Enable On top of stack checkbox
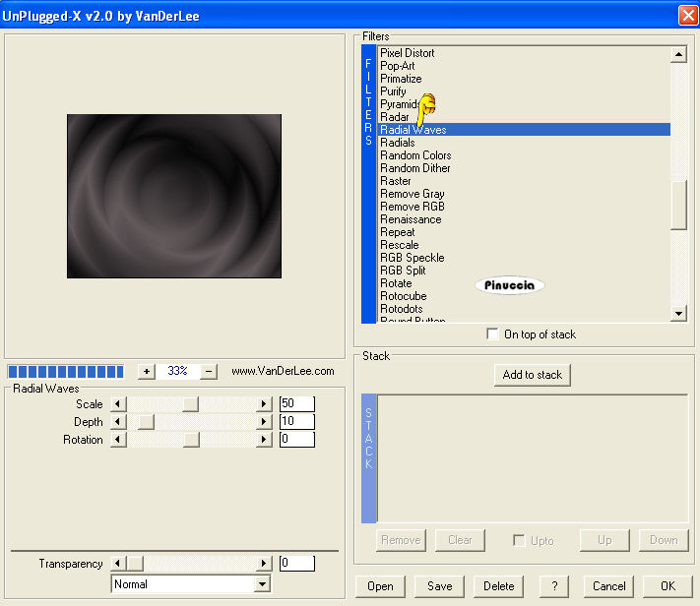 [492, 334]
